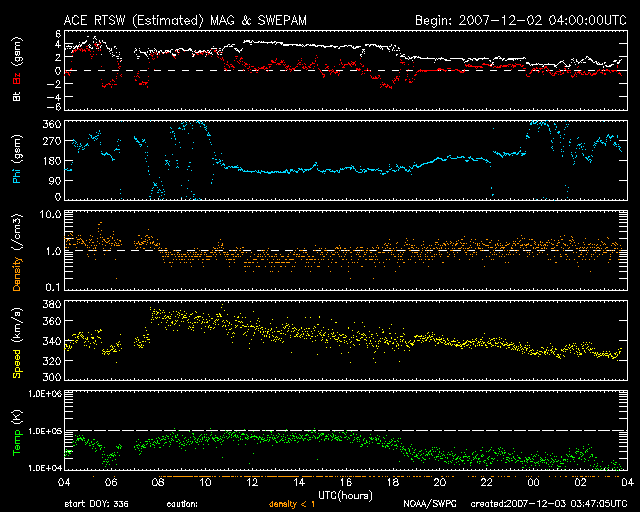Click the '380' speed tick label
The height and width of the screenshot is (512, 640).
52,304
